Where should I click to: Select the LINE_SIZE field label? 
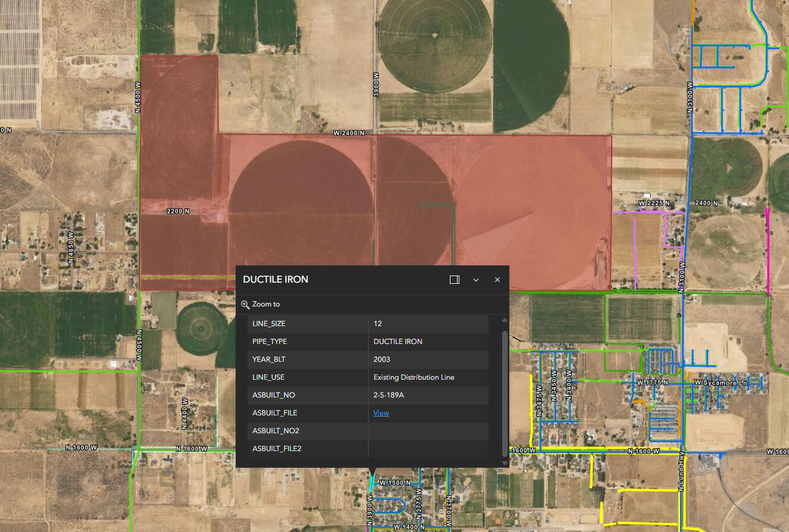269,324
